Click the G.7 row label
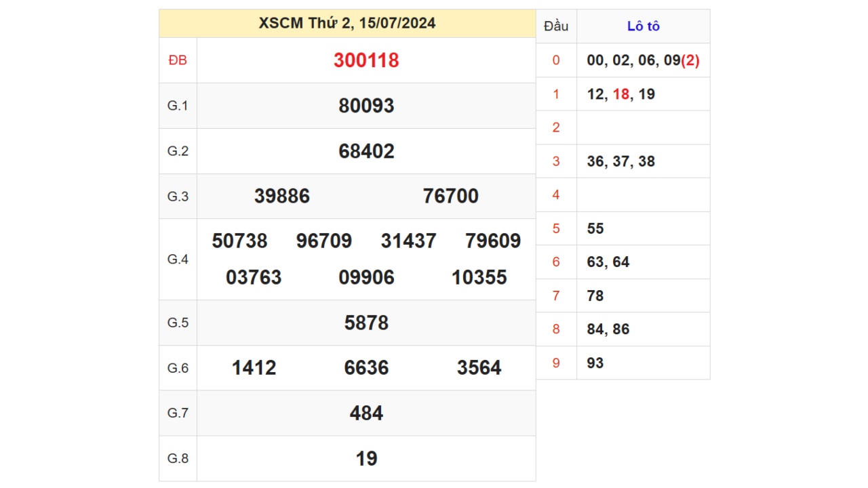Image resolution: width=868 pixels, height=488 pixels. (178, 413)
